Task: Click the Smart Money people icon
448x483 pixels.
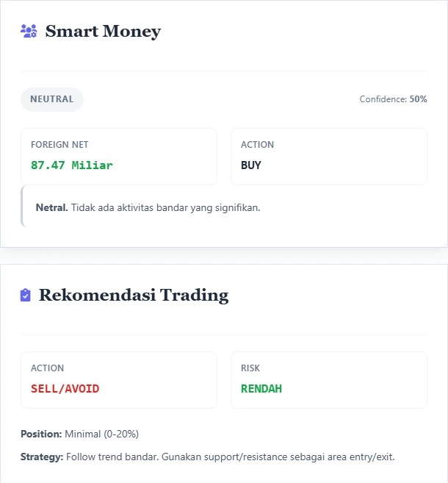Action: click(29, 31)
